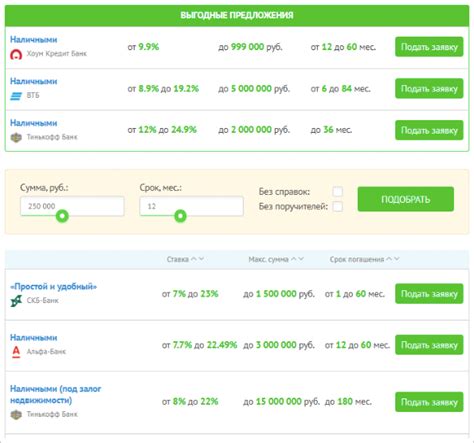This screenshot has width=474, height=443.
Task: Focus the Сумма, руб. input field
Action: click(x=72, y=206)
